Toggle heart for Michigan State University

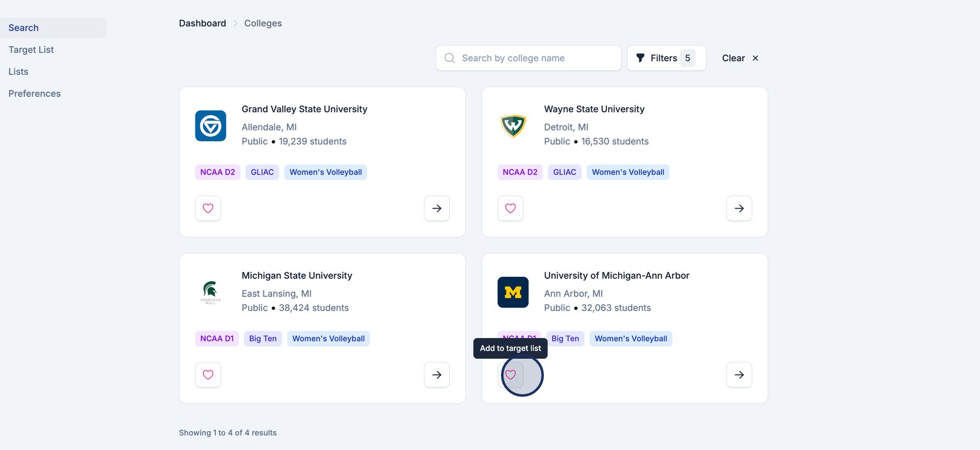[208, 375]
